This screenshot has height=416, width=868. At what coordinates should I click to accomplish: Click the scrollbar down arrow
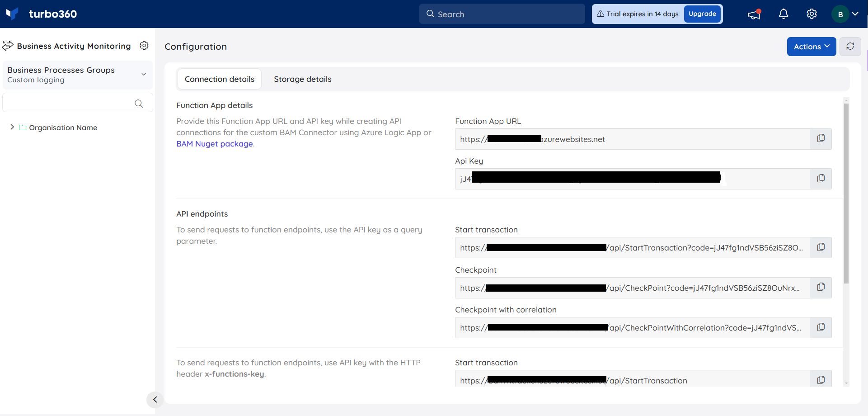[x=846, y=383]
